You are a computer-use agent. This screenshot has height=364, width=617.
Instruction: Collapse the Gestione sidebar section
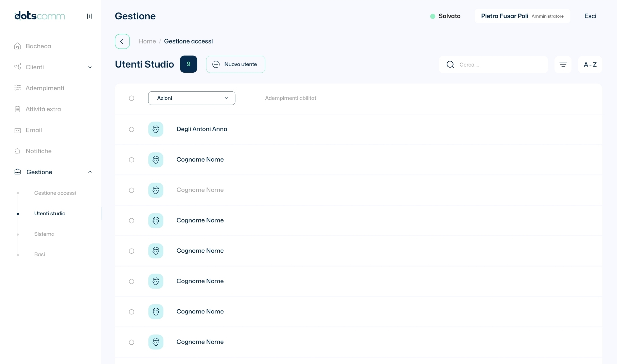click(90, 172)
